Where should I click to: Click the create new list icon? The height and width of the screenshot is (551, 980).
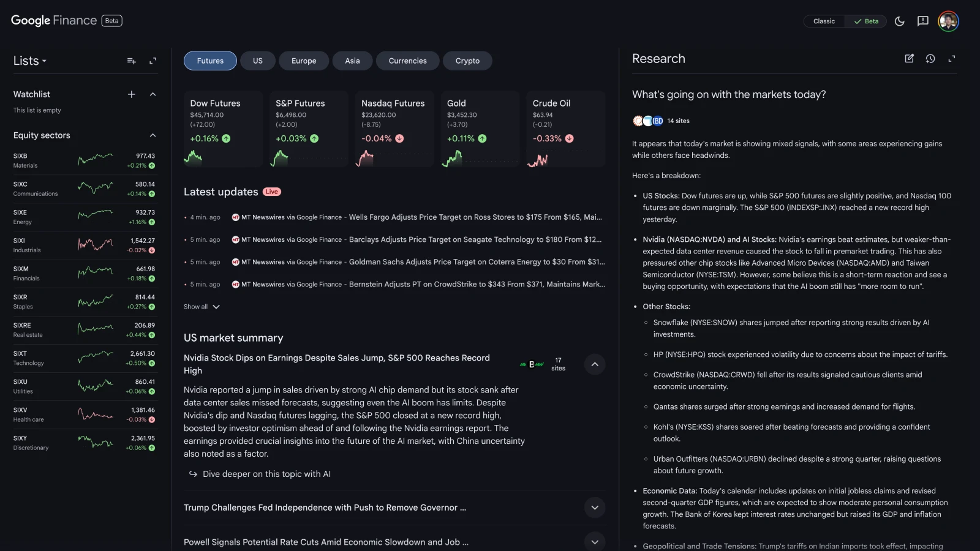(131, 61)
